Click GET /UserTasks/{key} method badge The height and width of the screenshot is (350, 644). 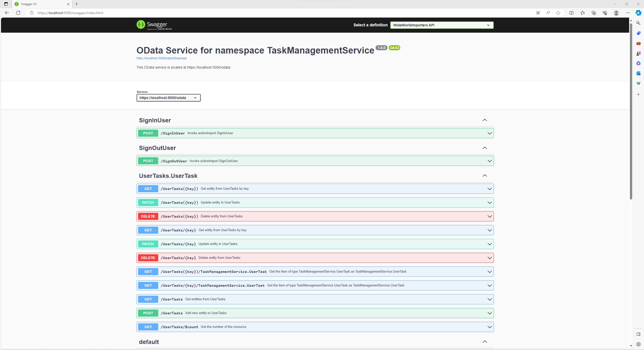(x=148, y=230)
